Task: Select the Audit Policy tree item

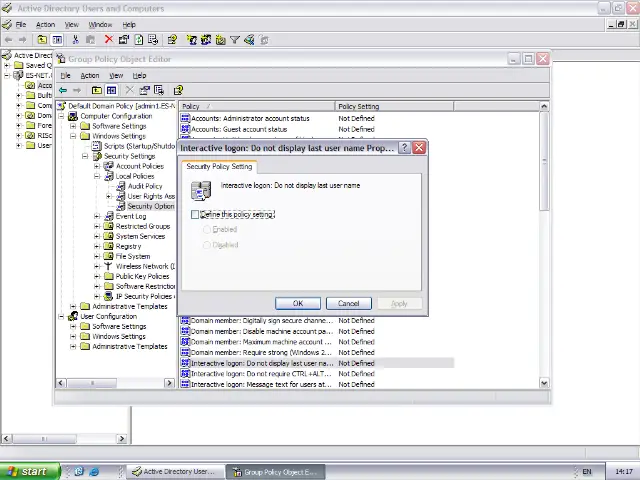Action: [145, 186]
